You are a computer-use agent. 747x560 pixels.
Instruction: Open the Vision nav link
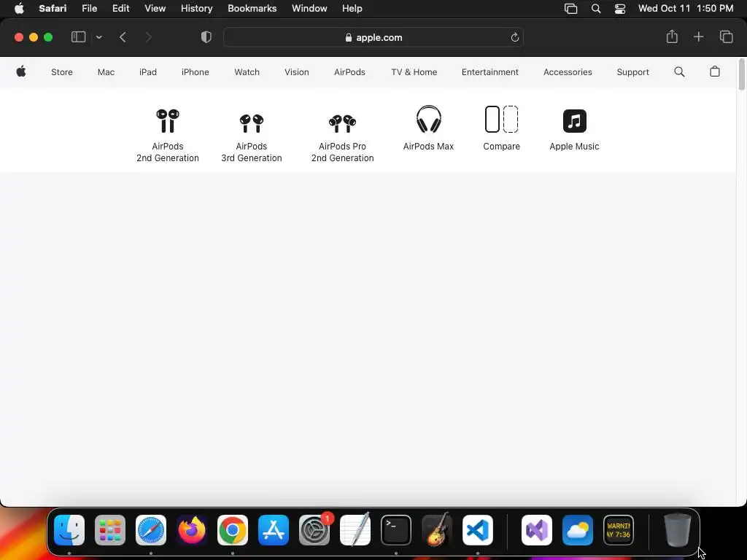[x=297, y=72]
